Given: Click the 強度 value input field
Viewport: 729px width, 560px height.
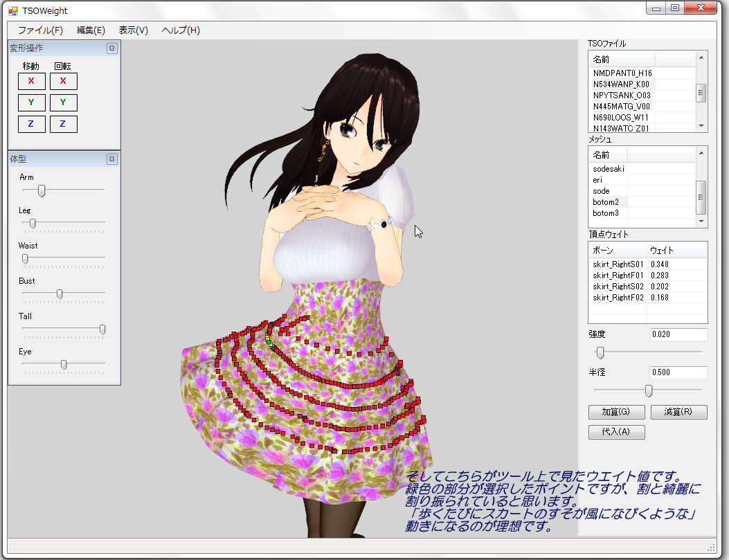Looking at the screenshot, I should click(x=678, y=334).
